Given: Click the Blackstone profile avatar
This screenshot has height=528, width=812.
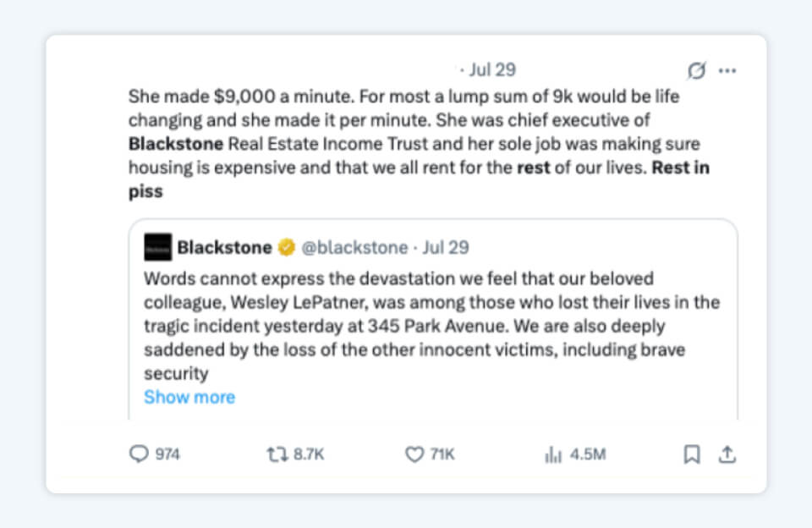Looking at the screenshot, I should pyautogui.click(x=158, y=247).
